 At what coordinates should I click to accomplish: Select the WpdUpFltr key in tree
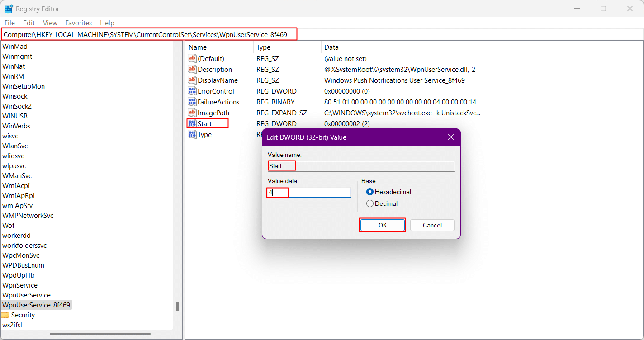pyautogui.click(x=19, y=275)
